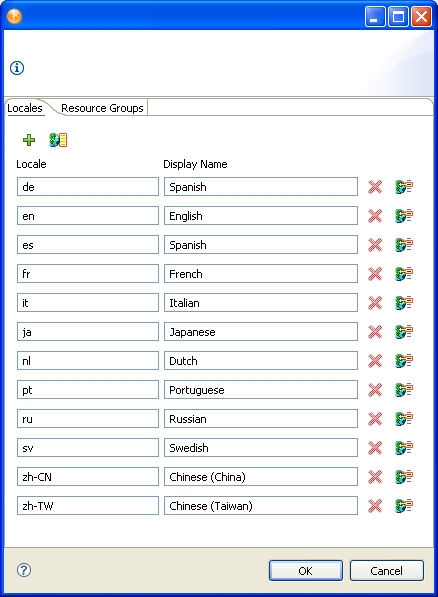Remove the Swedish locale with red X
This screenshot has height=597, width=438.
375,448
